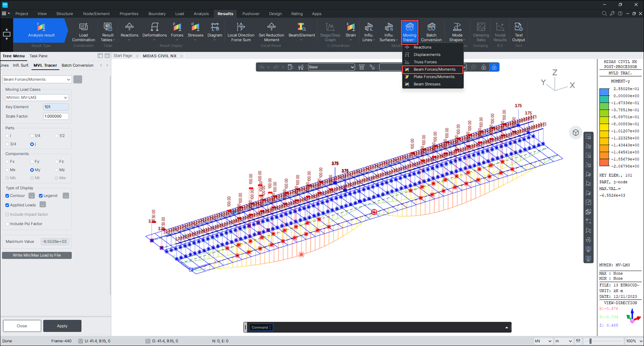
Task: Expand the Command bar history arrow
Action: [506, 327]
